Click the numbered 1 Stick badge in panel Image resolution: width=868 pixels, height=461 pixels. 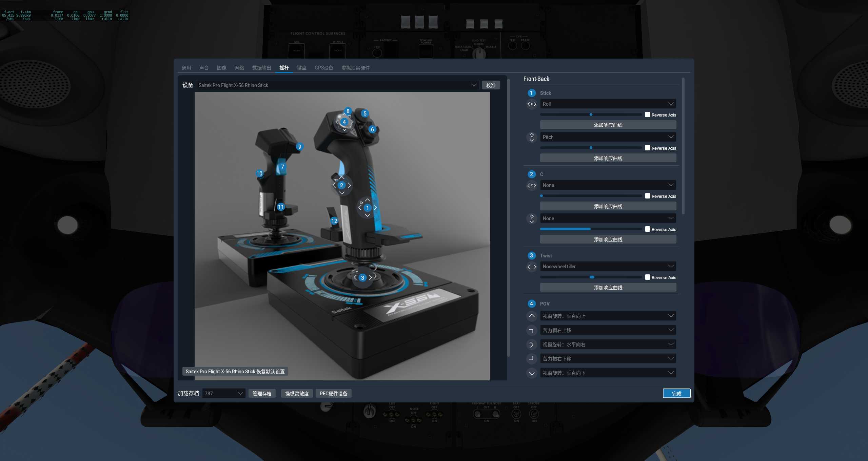531,93
